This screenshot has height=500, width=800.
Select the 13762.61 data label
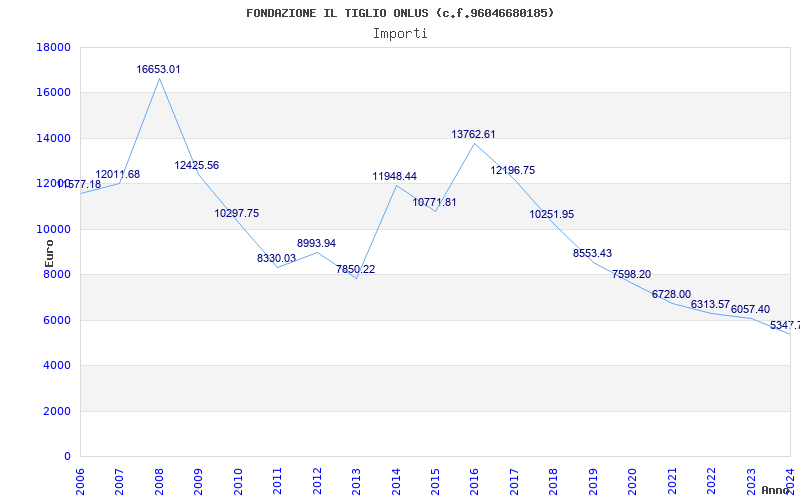tap(473, 135)
